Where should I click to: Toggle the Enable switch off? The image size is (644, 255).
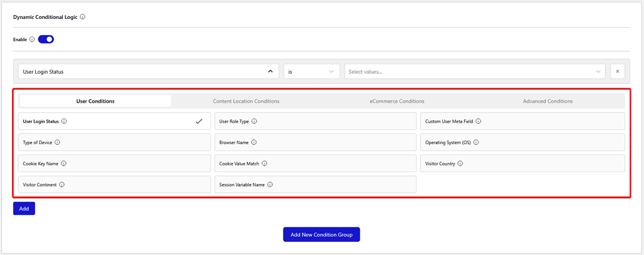46,40
